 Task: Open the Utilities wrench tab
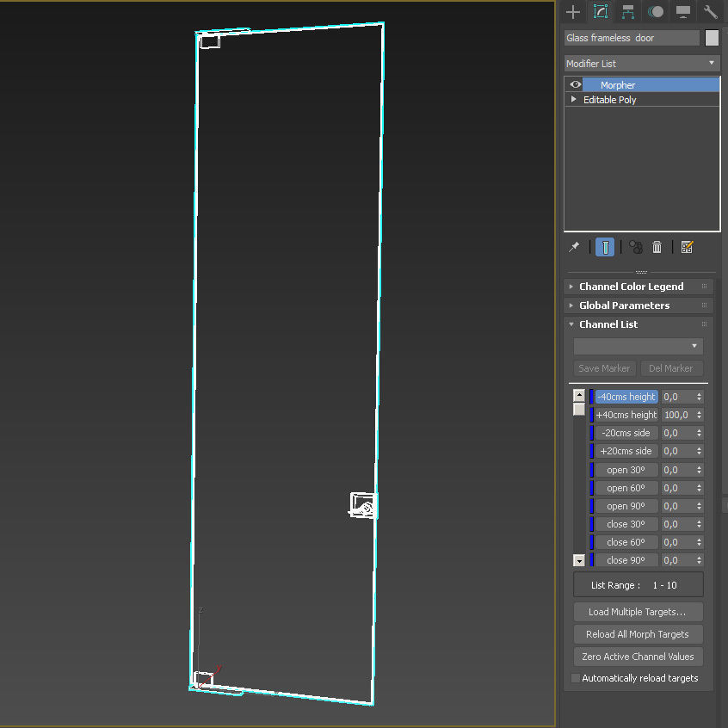click(x=710, y=11)
